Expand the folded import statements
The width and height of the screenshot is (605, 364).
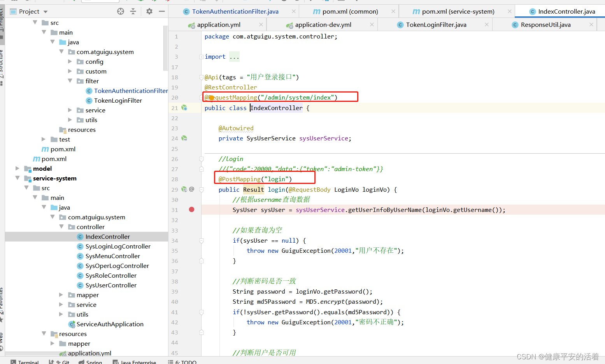201,57
